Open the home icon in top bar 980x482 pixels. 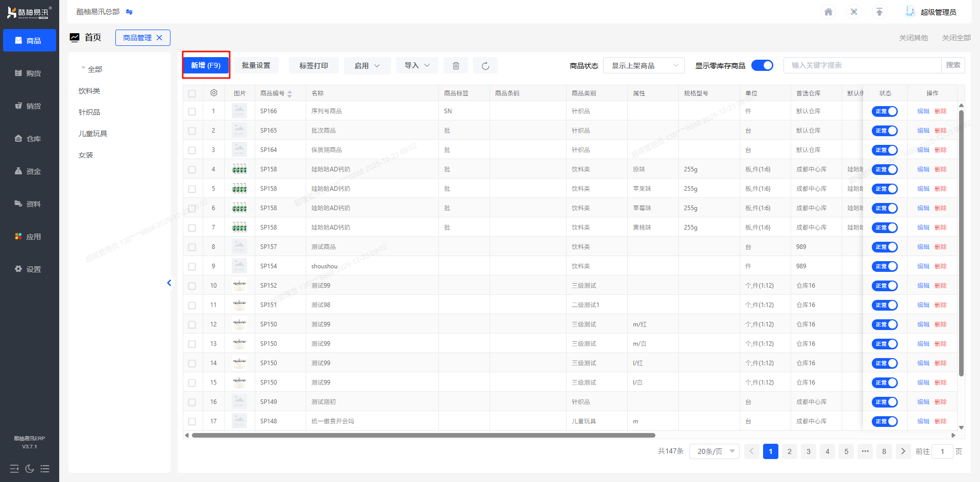tap(828, 12)
